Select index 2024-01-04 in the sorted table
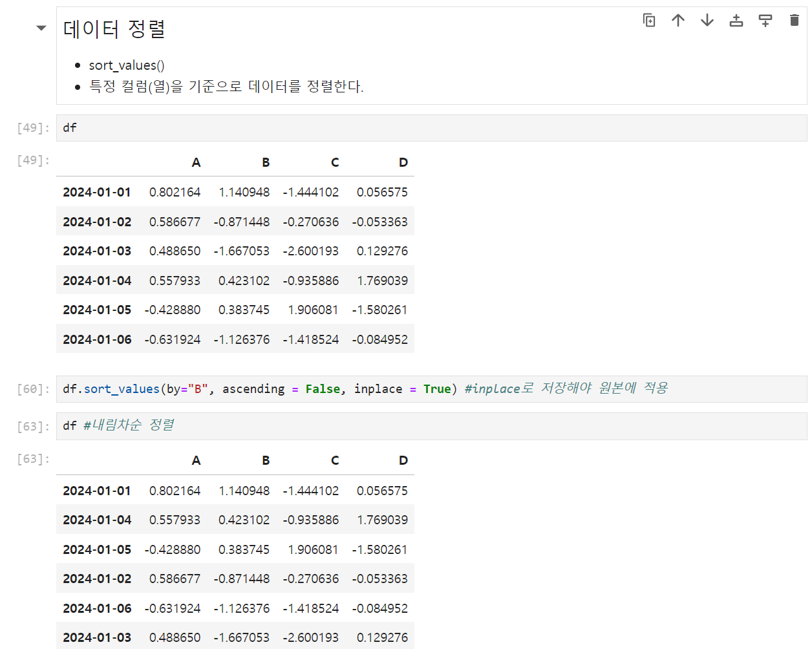This screenshot has width=812, height=649. pos(97,520)
